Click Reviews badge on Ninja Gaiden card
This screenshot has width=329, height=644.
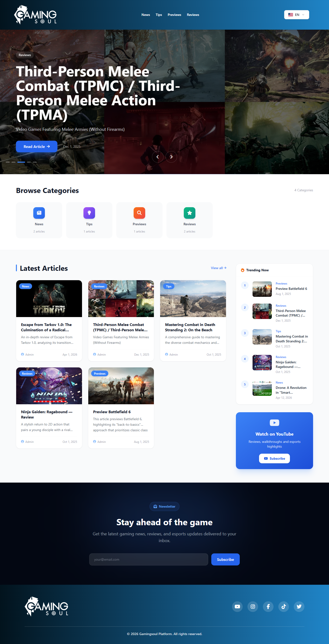click(27, 373)
